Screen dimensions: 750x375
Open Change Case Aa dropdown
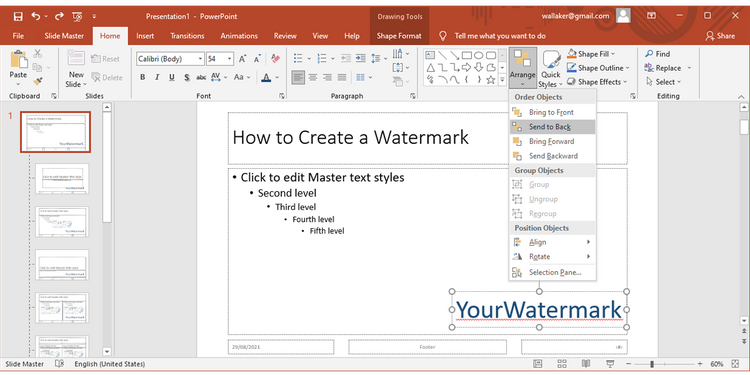coord(242,77)
